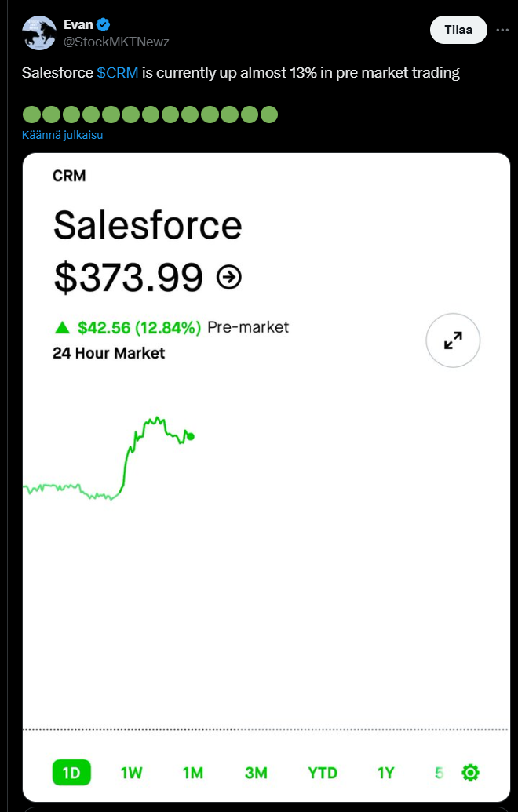Select the 1D time range
The height and width of the screenshot is (812, 518).
tap(71, 773)
